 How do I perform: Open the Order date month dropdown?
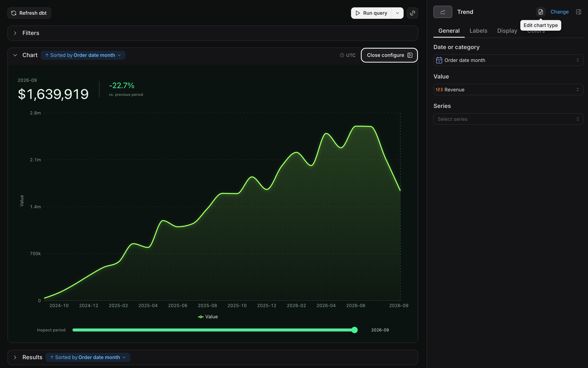click(508, 60)
